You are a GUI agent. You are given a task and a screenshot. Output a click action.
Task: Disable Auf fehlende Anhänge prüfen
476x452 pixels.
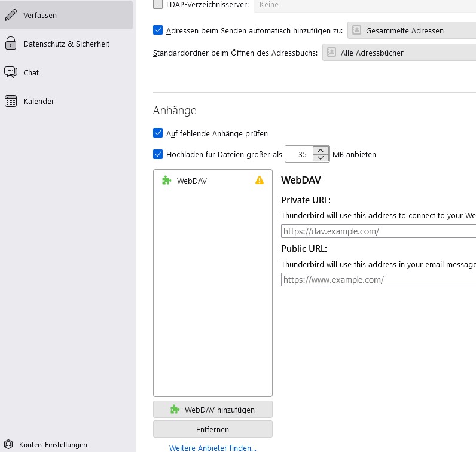[x=158, y=133]
